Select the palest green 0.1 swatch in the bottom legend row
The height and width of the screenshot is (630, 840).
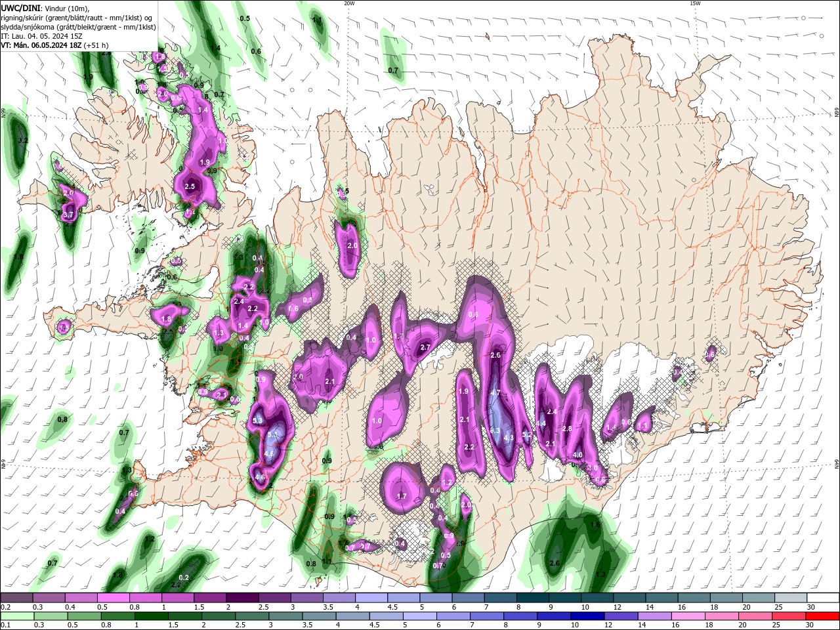click(x=16, y=616)
